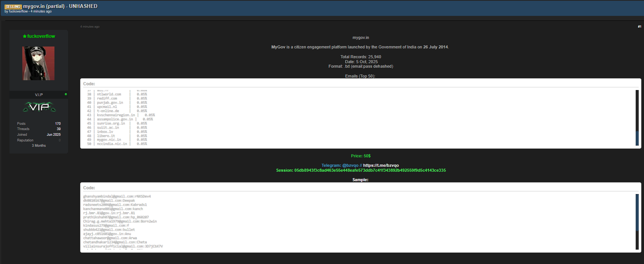Click the 'Date: 5 Oct, 2025' line
Screen dimensions: 644x264
click(x=361, y=62)
